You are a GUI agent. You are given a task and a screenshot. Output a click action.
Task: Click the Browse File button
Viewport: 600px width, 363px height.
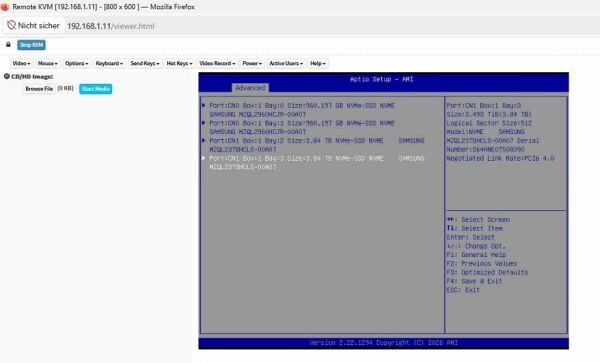39,89
